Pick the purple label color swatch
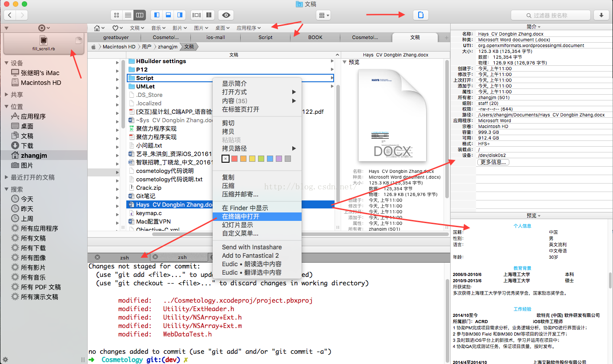Screen dimensions: 613x364 pyautogui.click(x=279, y=159)
